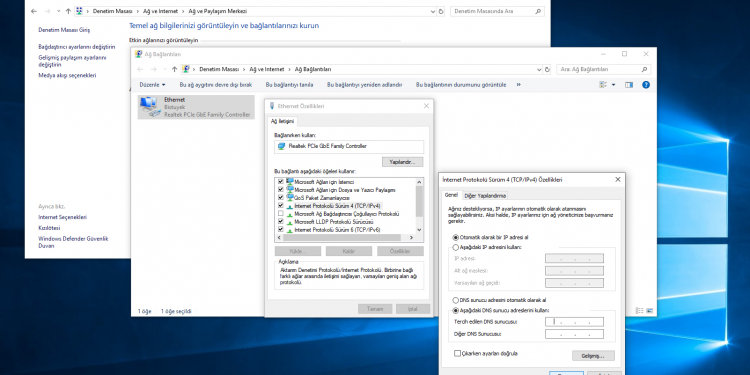This screenshot has height=375, width=750.
Task: Click the search magnifier in Ağ Bağlantıları search box
Action: tap(644, 69)
